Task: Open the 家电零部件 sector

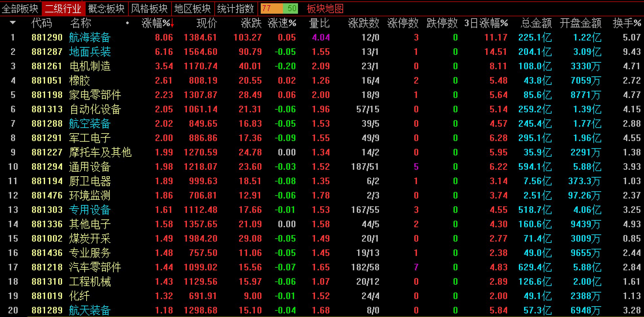Action: (x=95, y=95)
